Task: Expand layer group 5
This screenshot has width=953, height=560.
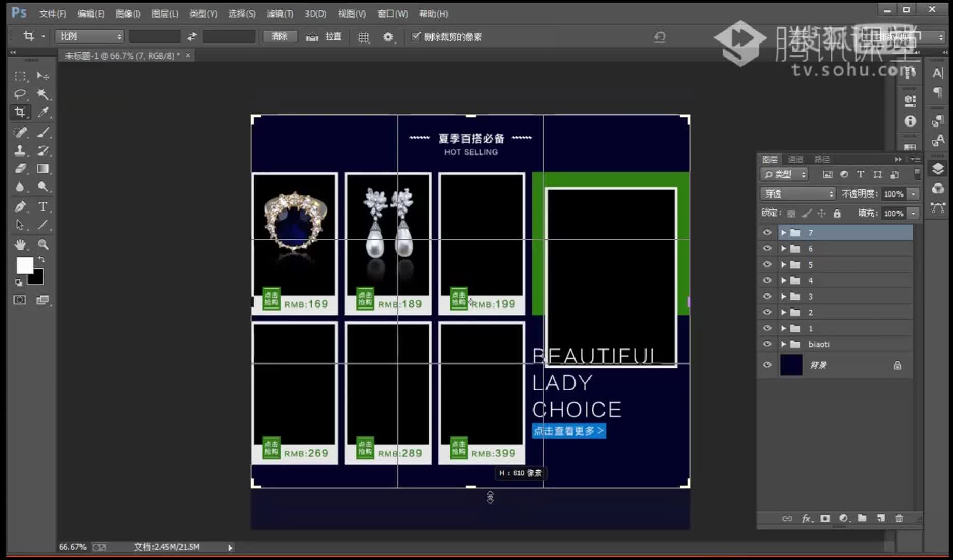Action: click(x=783, y=264)
